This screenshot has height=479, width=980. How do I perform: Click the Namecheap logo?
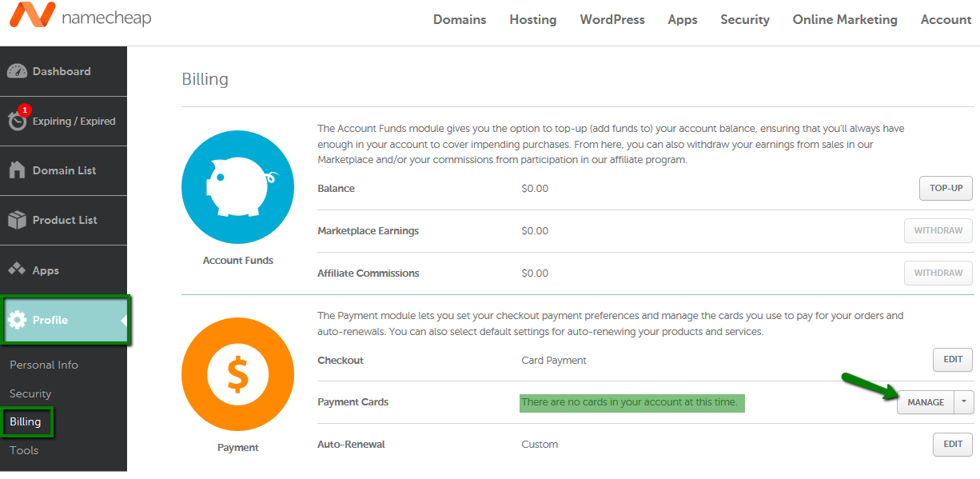(x=79, y=17)
